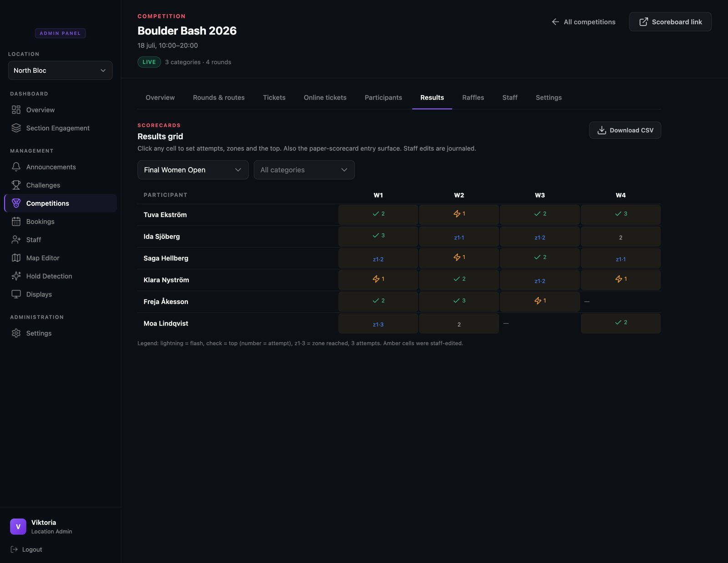Click the Logout arrow icon
Screen dimensions: 728x563
click(14, 549)
